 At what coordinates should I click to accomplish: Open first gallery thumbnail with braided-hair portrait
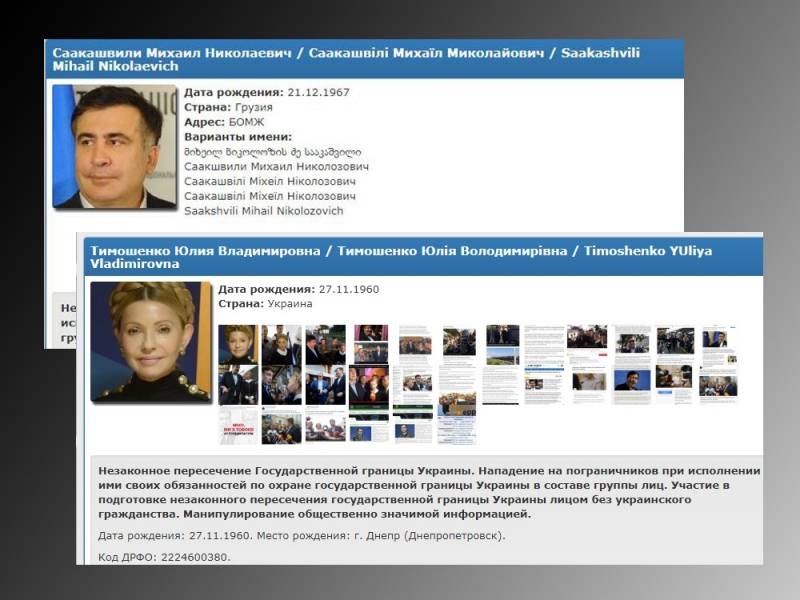click(x=238, y=344)
